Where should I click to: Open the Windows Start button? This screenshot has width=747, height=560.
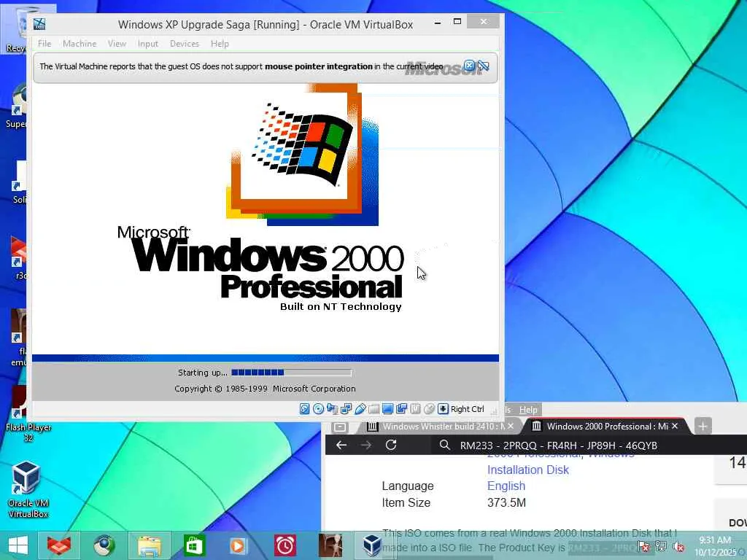coord(18,545)
